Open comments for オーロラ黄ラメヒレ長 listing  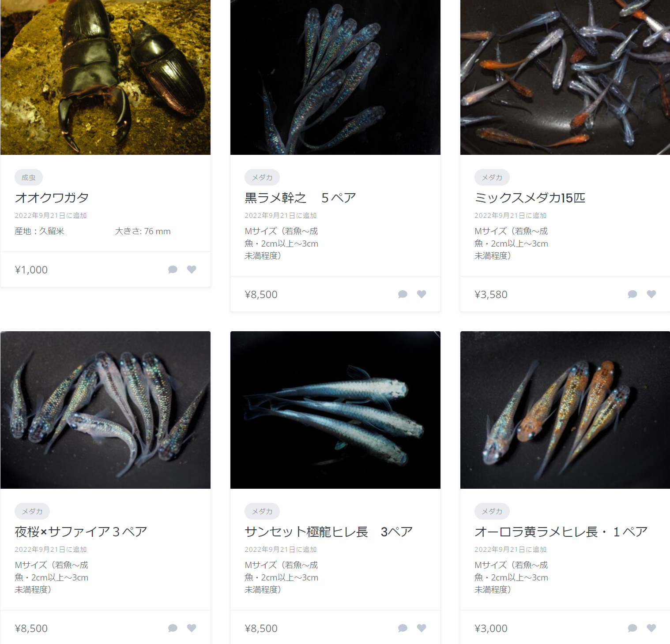632,628
